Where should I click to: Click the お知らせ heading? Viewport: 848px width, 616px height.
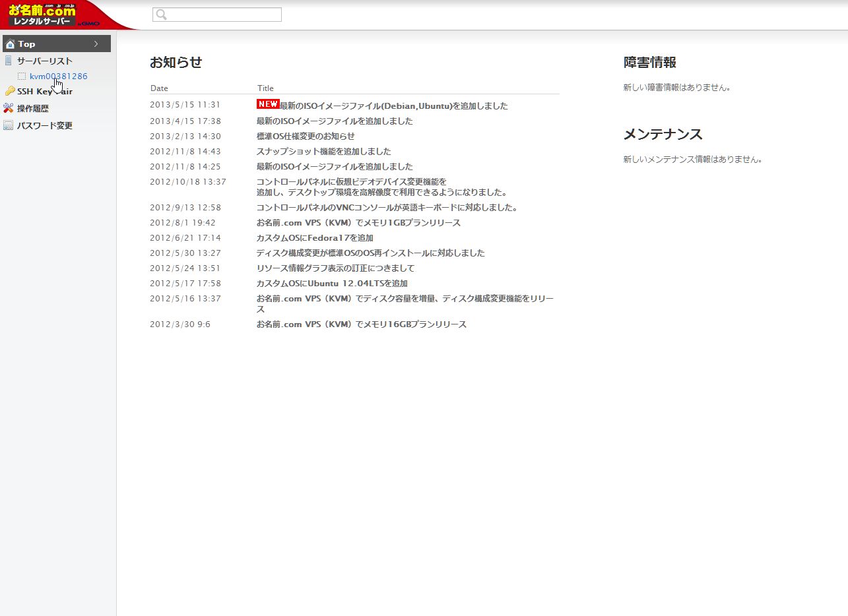[x=176, y=63]
